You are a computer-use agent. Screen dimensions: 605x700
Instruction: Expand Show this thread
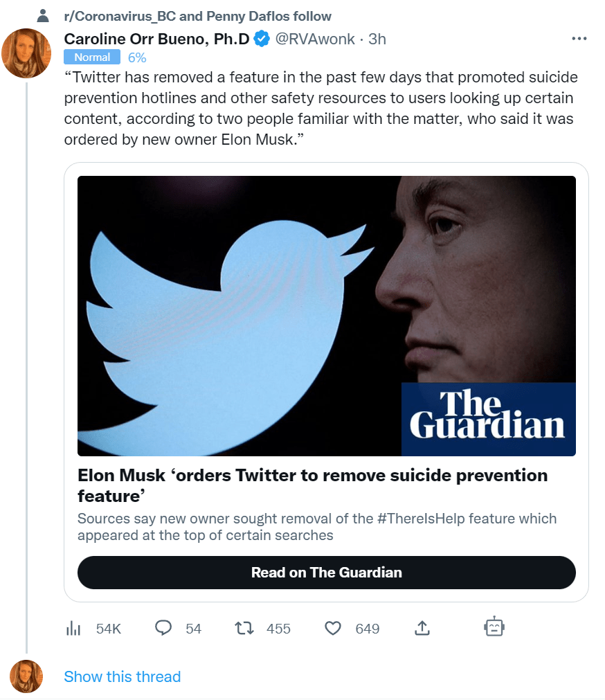click(x=122, y=676)
